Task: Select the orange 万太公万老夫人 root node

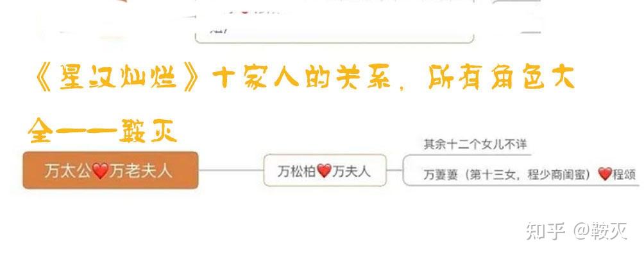Action: 110,170
